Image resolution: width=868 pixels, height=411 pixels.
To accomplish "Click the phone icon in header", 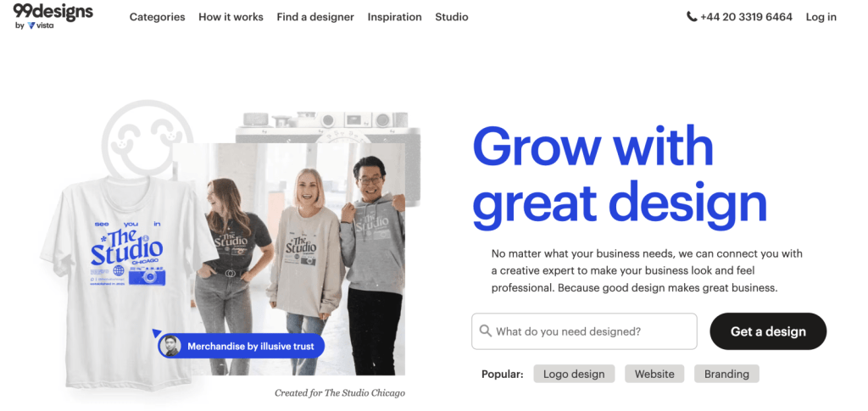I will [692, 17].
